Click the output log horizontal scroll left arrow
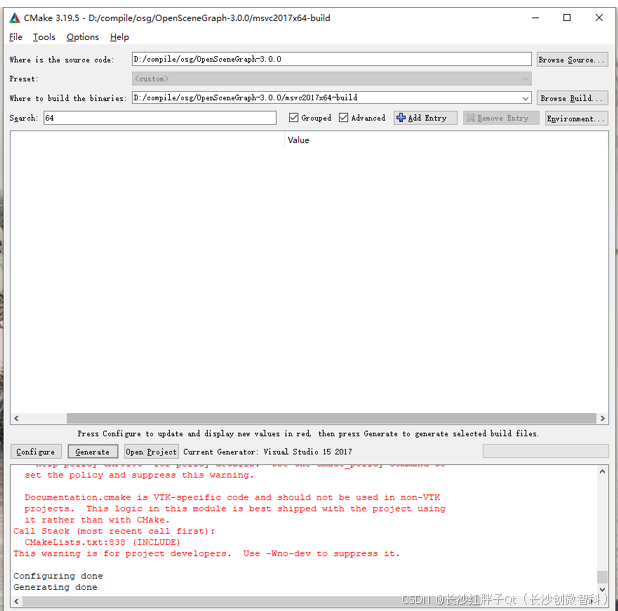The height and width of the screenshot is (611, 618). coord(16,601)
